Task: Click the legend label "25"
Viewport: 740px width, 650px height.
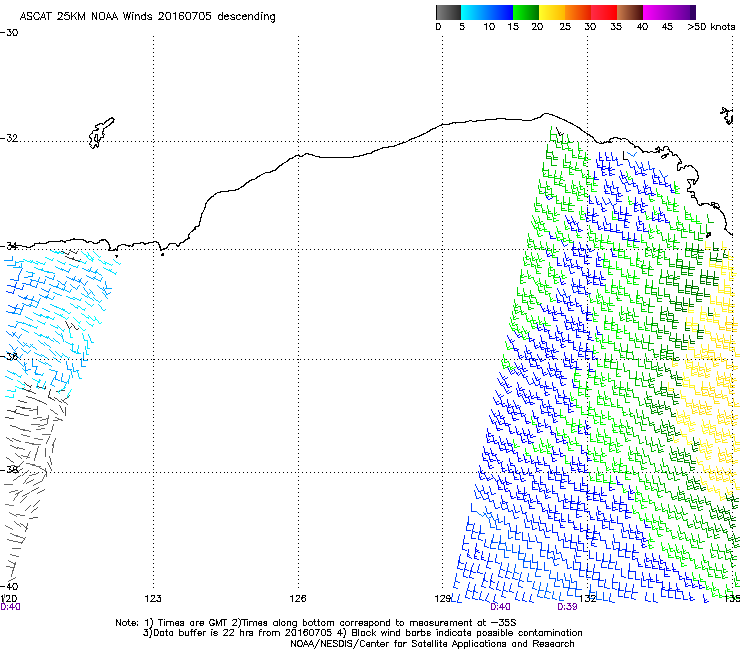Action: click(x=565, y=27)
